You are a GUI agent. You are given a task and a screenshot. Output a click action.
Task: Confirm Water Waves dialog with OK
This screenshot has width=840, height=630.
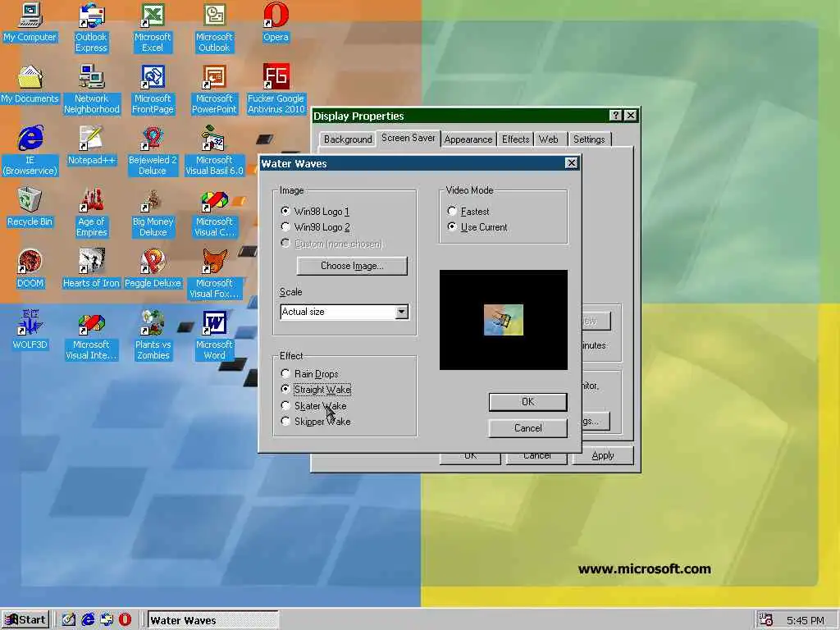(x=527, y=402)
